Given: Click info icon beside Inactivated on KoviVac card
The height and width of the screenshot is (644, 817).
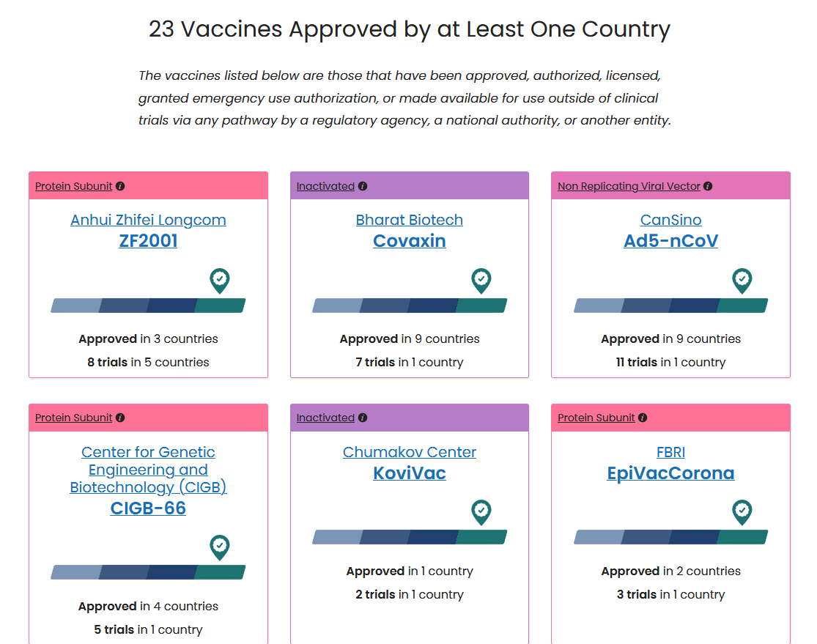Looking at the screenshot, I should click(363, 418).
